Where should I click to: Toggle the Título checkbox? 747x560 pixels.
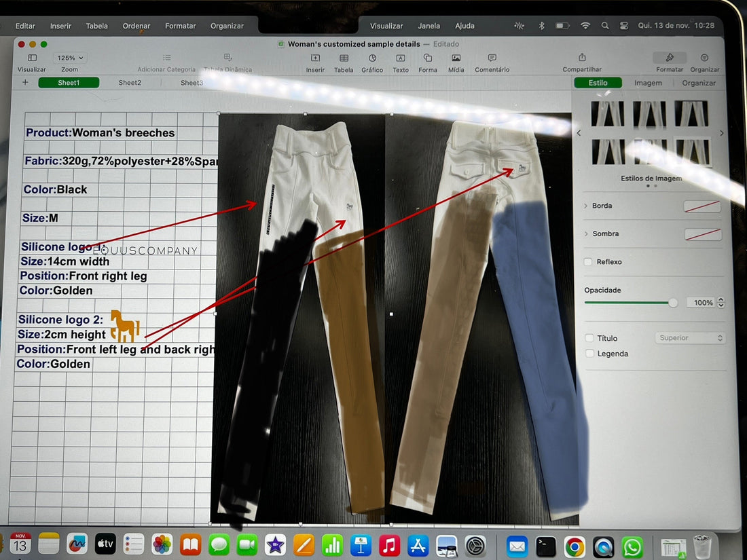tap(589, 338)
